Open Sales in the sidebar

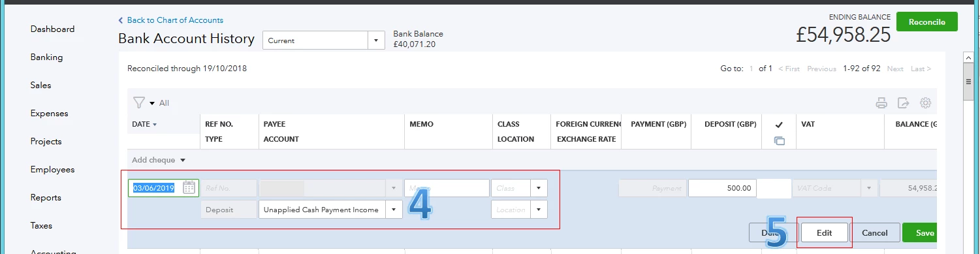(40, 86)
